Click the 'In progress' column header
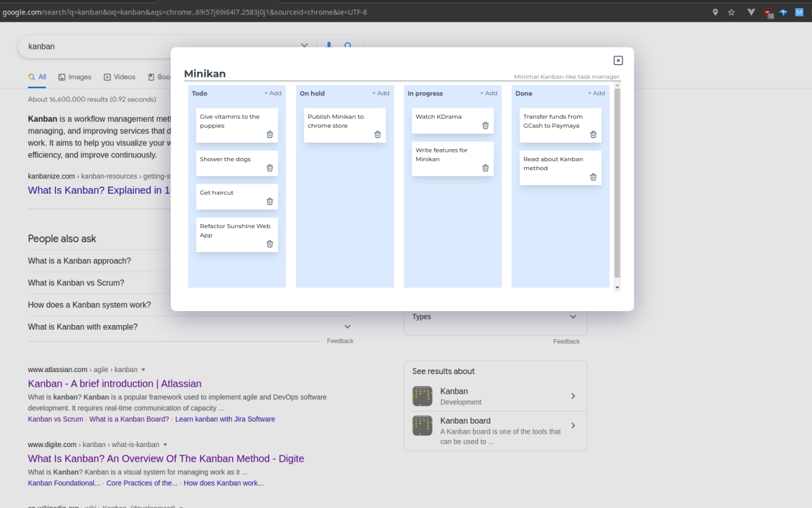812x508 pixels. (x=425, y=93)
